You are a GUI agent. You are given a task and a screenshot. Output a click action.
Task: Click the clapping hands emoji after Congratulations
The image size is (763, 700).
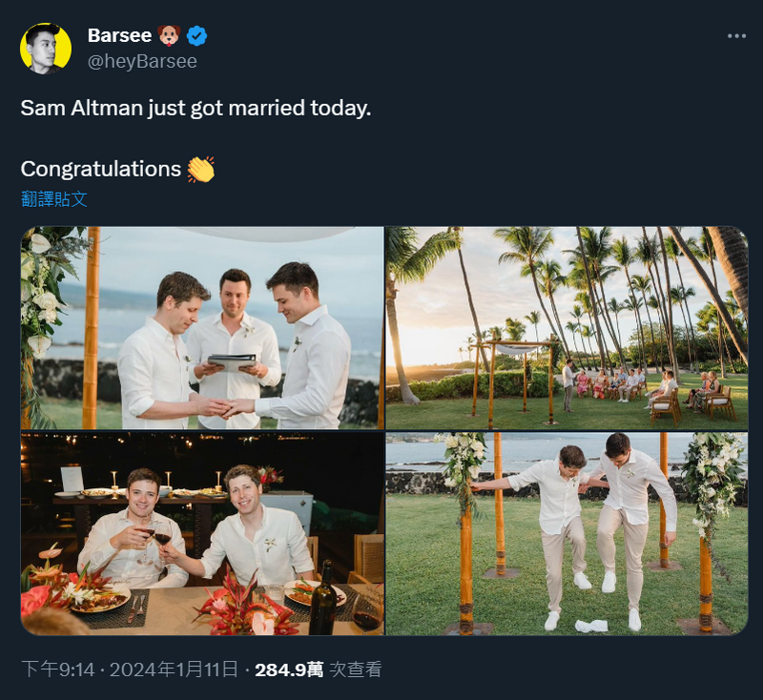[x=200, y=170]
